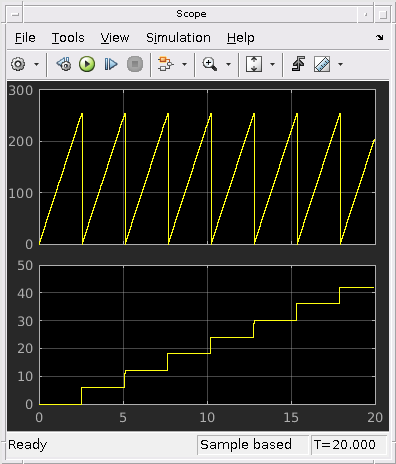Run the simulation with green play button
Viewport: 396px width, 464px height.
click(x=87, y=64)
